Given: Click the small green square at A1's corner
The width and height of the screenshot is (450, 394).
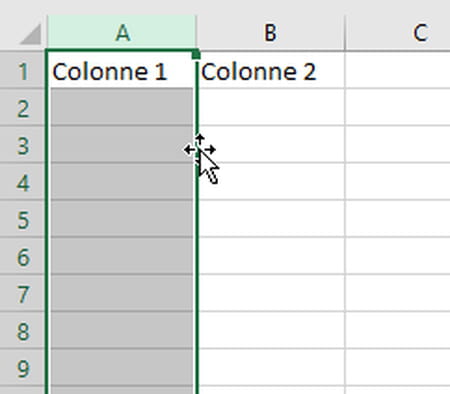Looking at the screenshot, I should (x=196, y=54).
